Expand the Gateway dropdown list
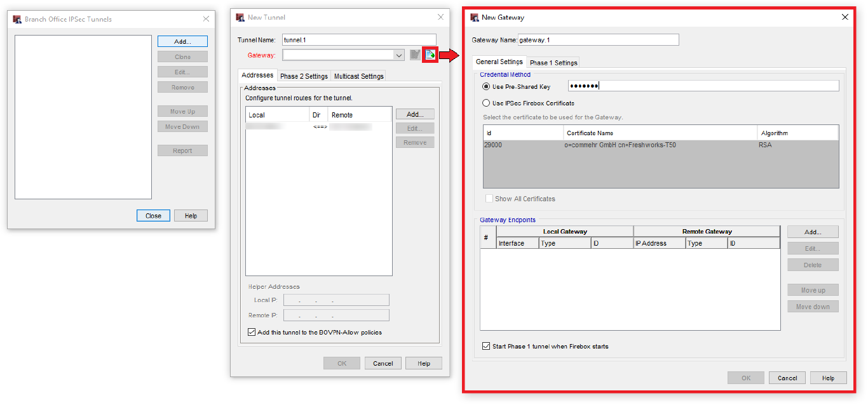Screen dimensions: 868x405 [398, 55]
